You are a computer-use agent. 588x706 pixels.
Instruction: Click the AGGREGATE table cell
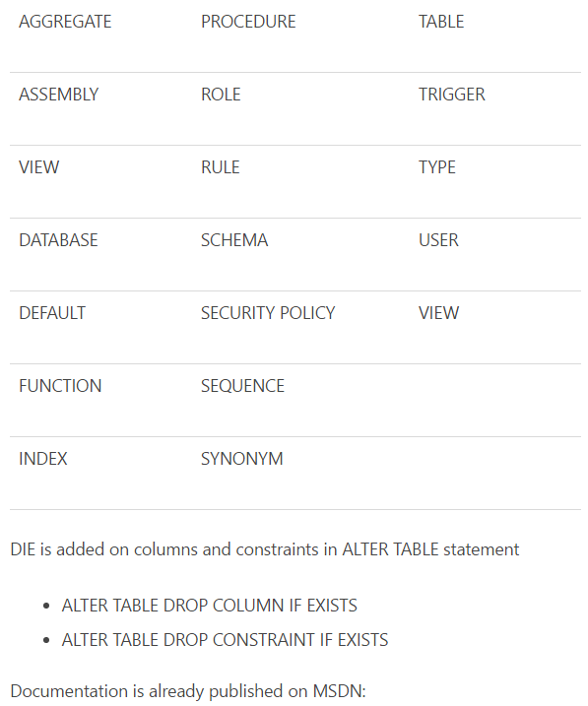point(65,22)
